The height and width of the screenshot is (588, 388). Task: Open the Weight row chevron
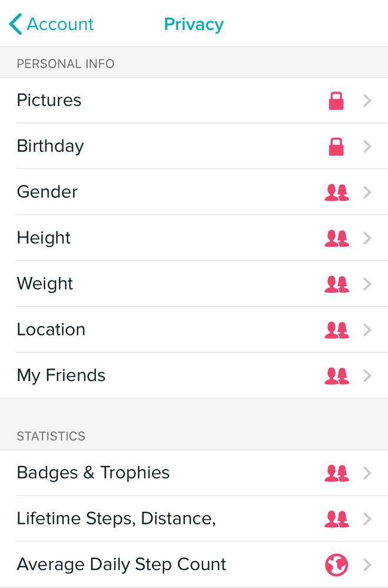367,284
